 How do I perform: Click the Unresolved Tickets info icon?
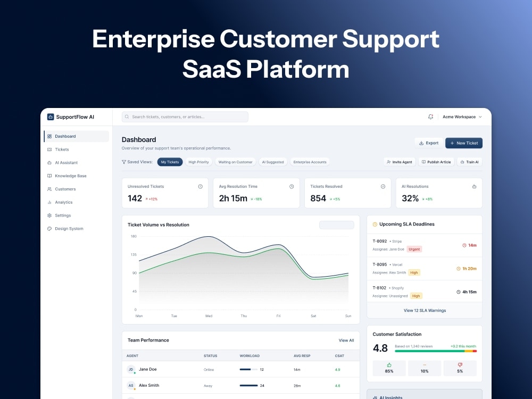click(200, 187)
